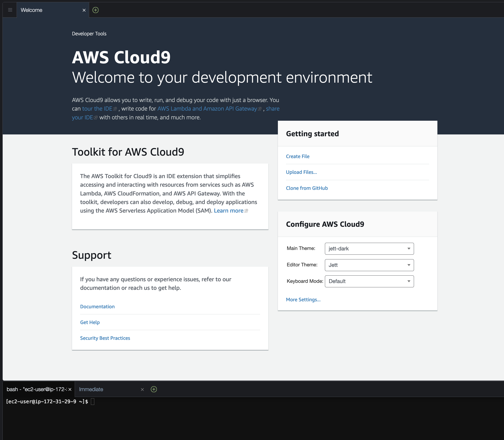Viewport: 504px width, 440px height.
Task: Close the Welcome tab
Action: [x=84, y=10]
